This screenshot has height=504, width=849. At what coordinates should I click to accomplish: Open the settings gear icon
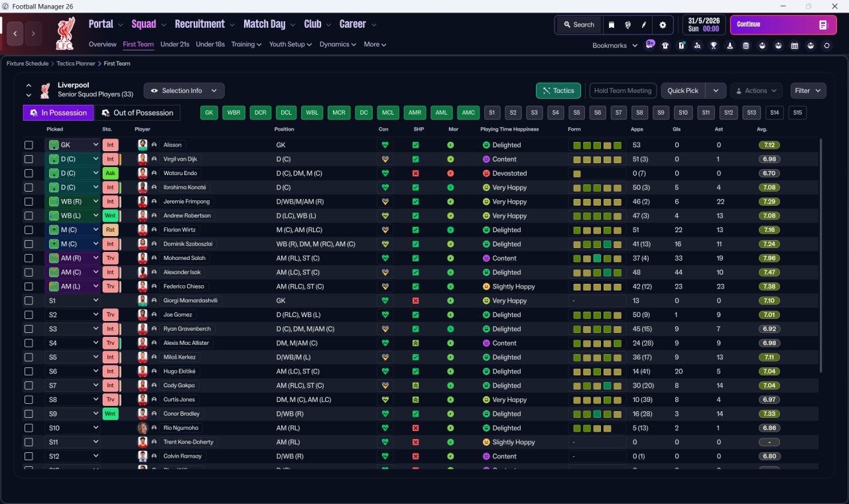(x=662, y=25)
